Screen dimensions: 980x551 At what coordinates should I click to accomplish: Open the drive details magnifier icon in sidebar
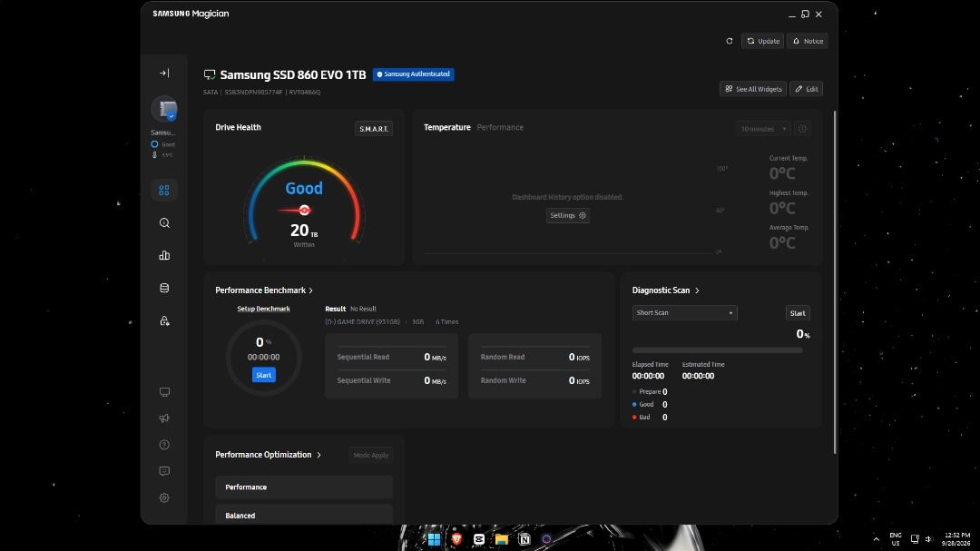point(164,222)
